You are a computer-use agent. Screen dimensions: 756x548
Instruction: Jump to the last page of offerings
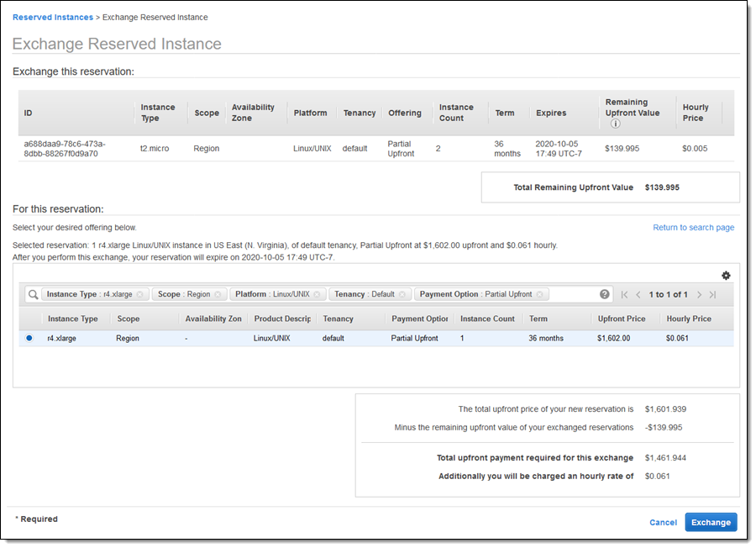coord(712,295)
